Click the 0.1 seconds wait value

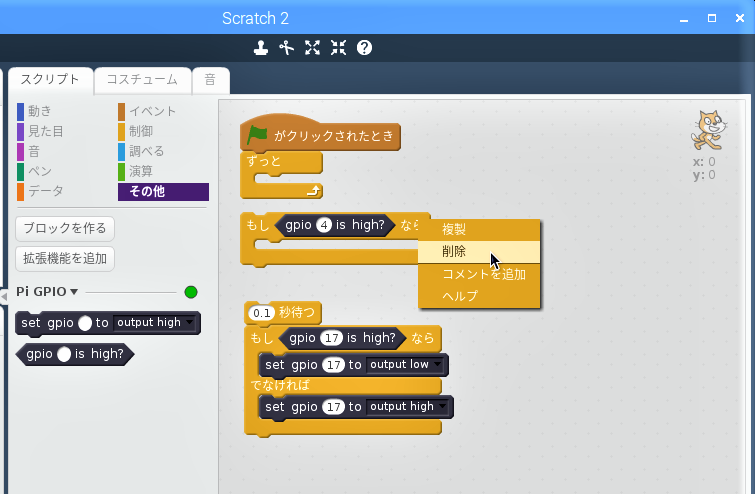pyautogui.click(x=261, y=313)
